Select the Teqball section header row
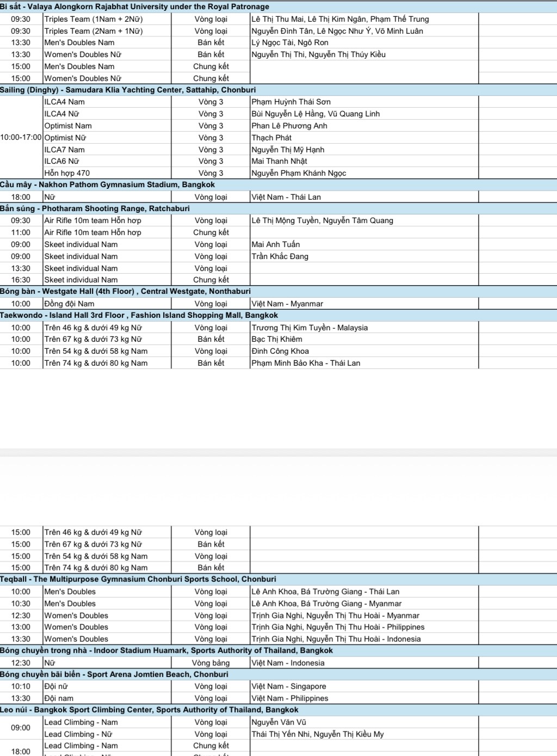This screenshot has height=756, width=557. (x=138, y=579)
